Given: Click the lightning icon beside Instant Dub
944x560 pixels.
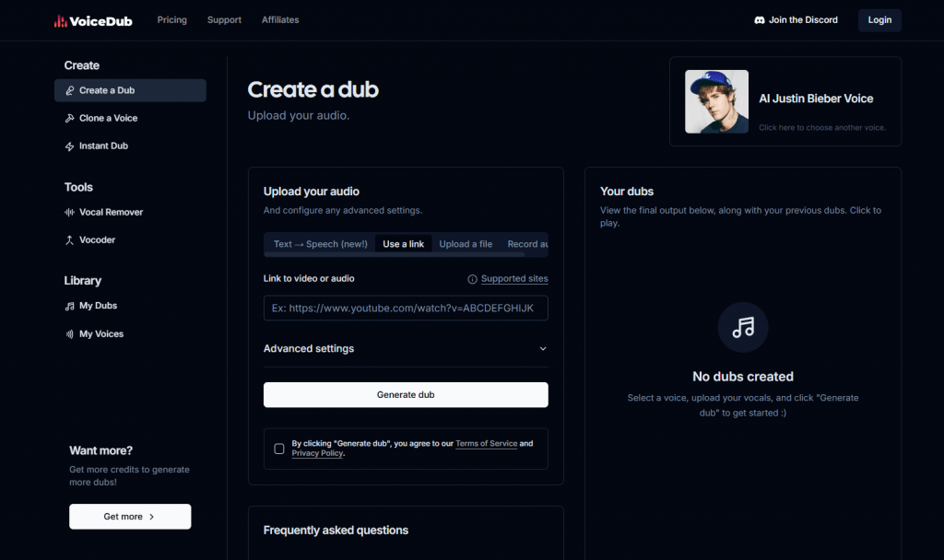Looking at the screenshot, I should pos(70,146).
